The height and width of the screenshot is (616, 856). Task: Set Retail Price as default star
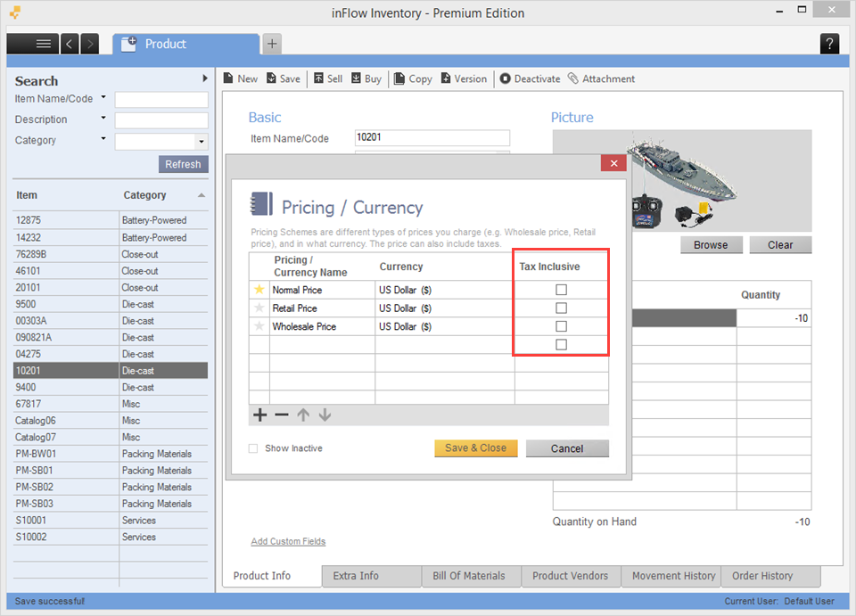[x=259, y=308]
